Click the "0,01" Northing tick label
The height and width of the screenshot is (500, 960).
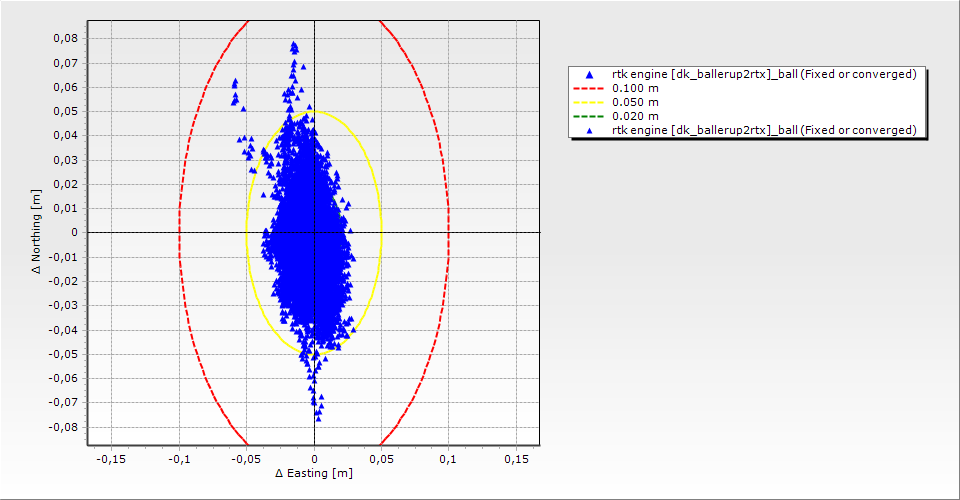pos(66,208)
